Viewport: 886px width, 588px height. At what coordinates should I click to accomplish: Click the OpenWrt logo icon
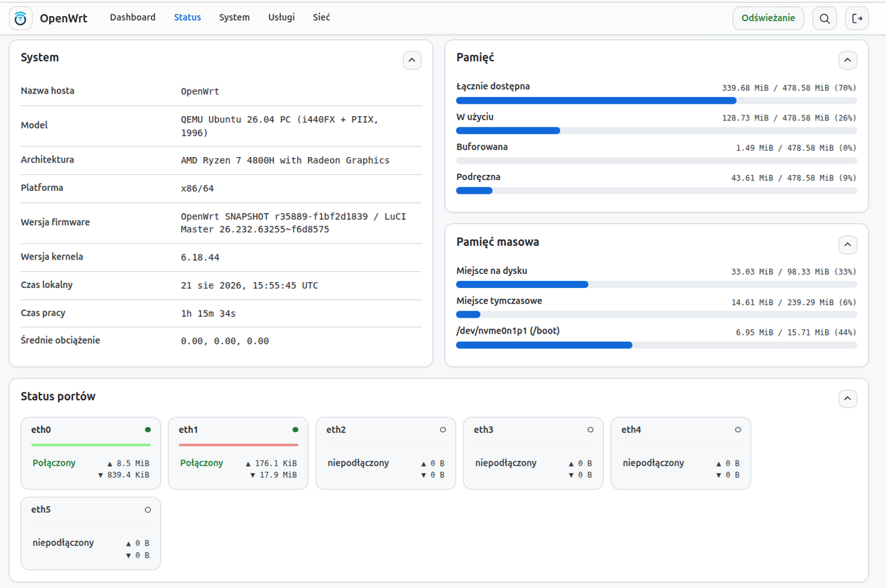(x=21, y=19)
